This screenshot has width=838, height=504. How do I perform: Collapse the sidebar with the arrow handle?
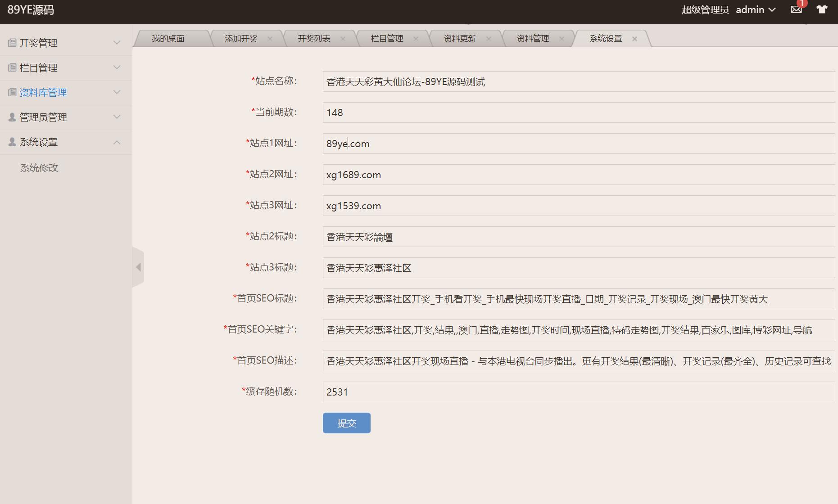[x=138, y=267]
